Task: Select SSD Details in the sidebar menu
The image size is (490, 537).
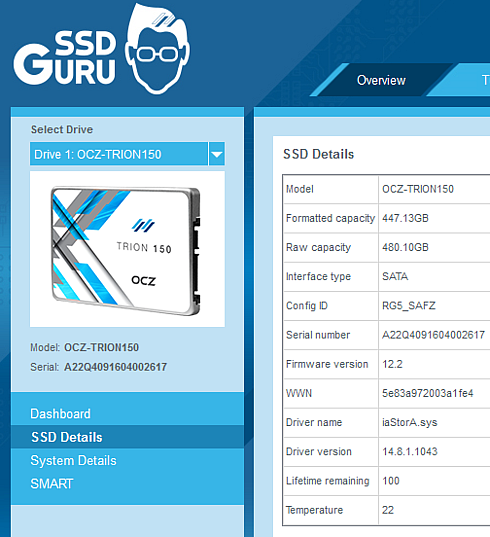Action: point(67,437)
